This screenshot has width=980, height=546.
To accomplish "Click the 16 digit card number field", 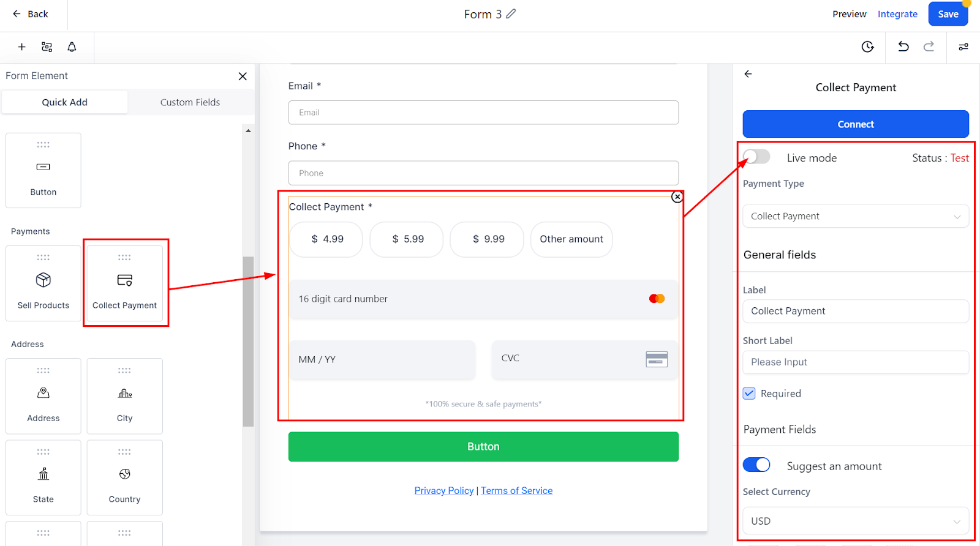I will pyautogui.click(x=484, y=299).
